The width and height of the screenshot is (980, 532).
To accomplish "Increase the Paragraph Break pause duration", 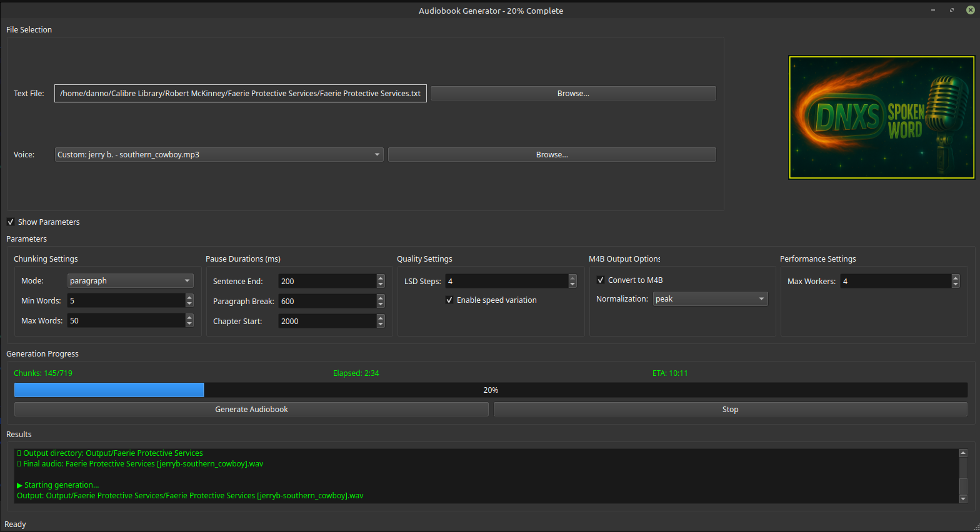I will tap(381, 298).
